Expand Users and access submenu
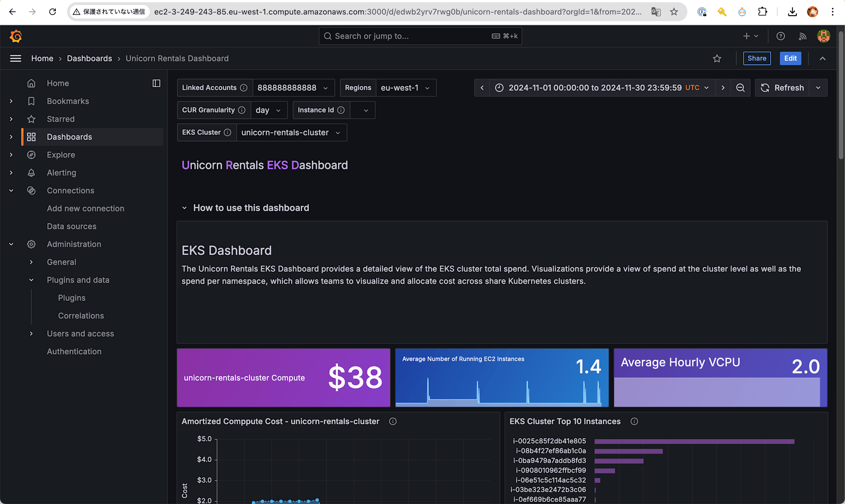This screenshot has width=845, height=504. tap(31, 334)
